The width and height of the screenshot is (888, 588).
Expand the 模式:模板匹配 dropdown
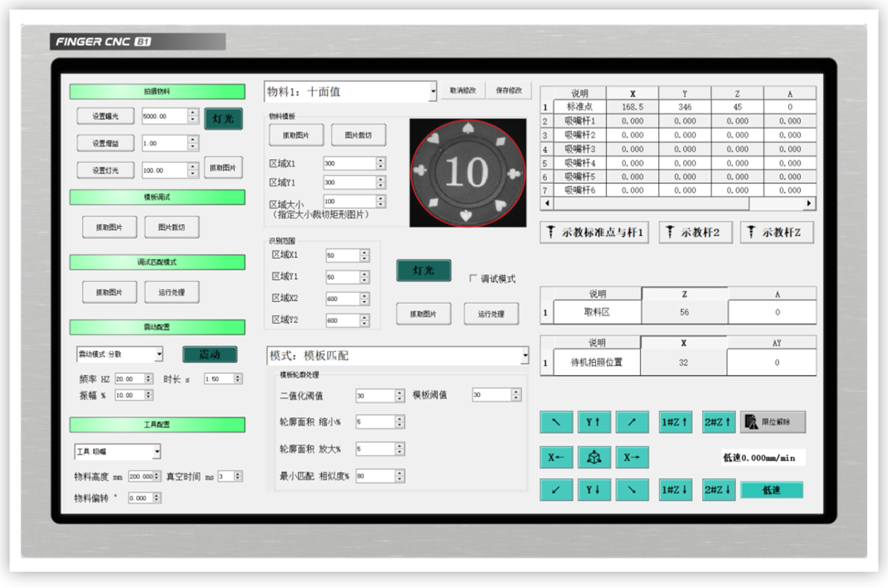coord(525,356)
